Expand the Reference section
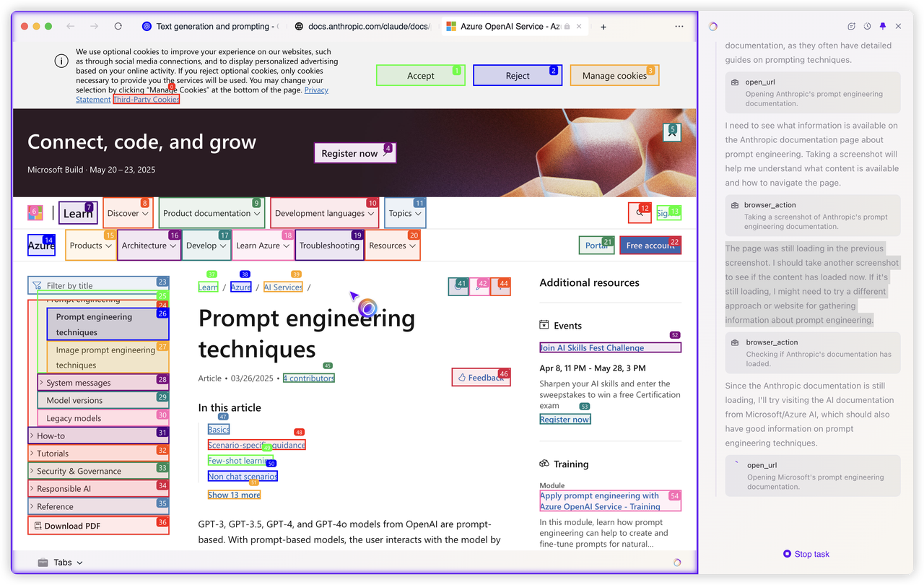The width and height of the screenshot is (924, 585). 98,506
